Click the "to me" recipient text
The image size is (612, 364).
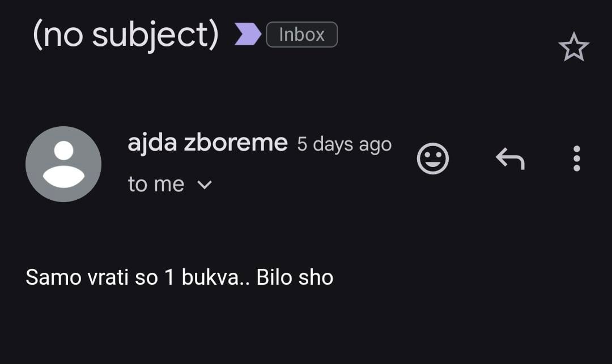pyautogui.click(x=156, y=185)
